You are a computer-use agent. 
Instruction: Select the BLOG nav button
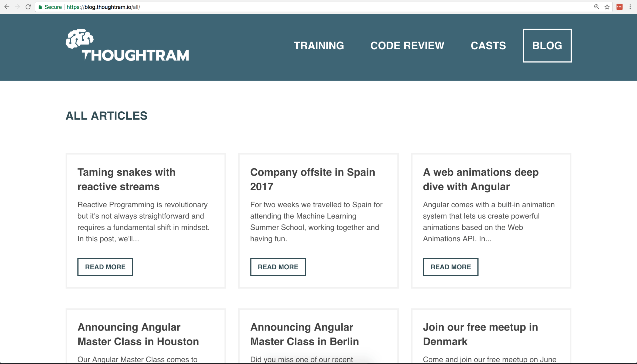547,46
